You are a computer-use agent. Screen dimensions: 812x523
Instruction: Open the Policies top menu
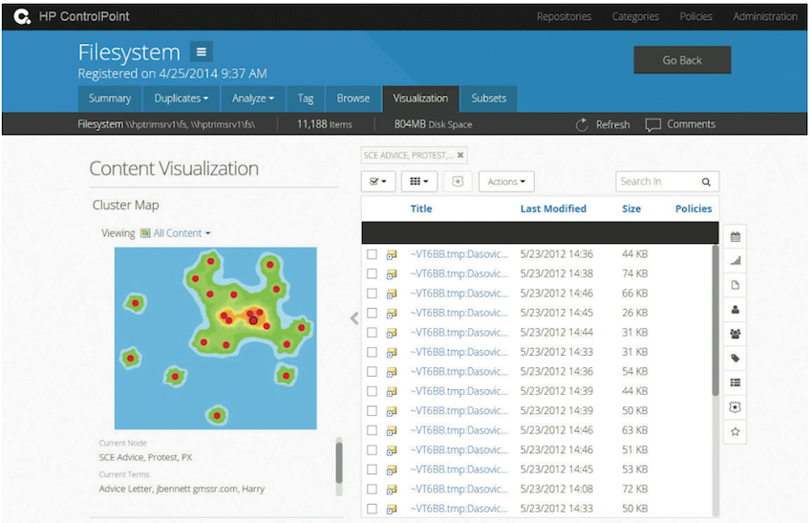[x=696, y=16]
